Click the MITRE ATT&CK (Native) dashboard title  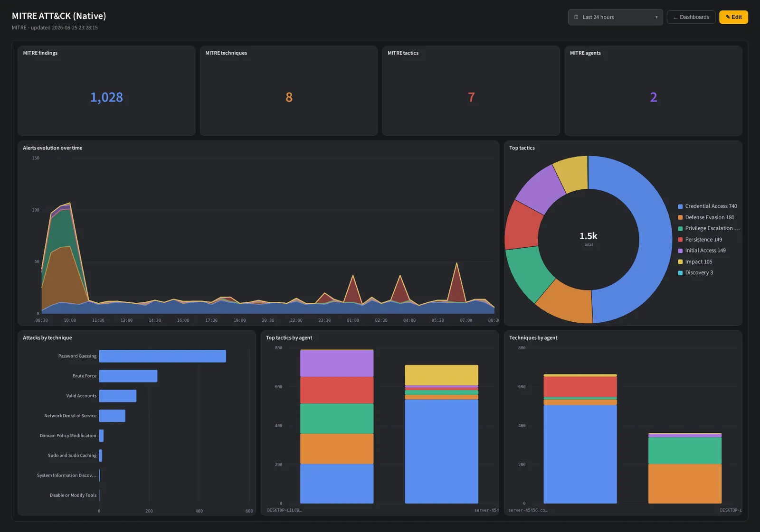click(59, 16)
